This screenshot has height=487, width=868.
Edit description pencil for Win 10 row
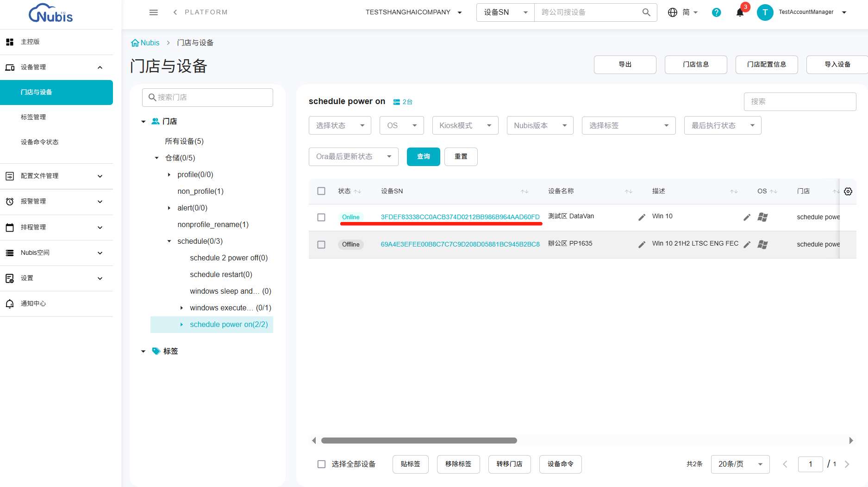747,217
